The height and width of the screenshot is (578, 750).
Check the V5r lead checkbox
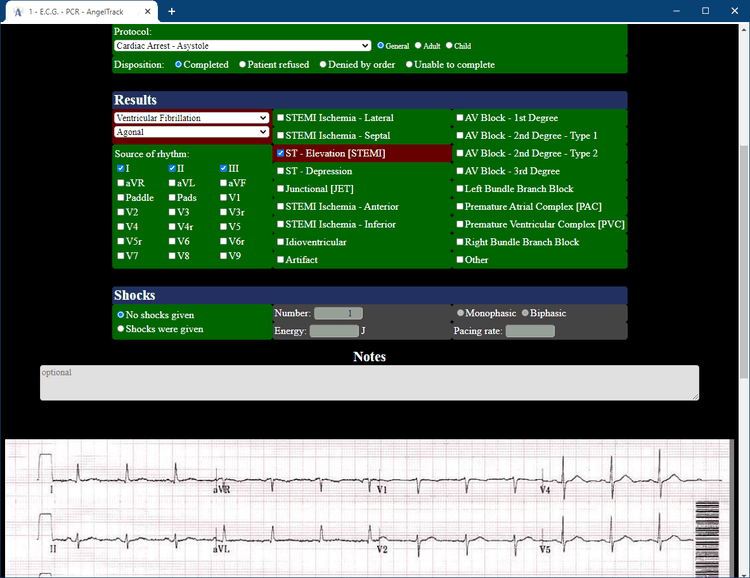click(x=121, y=241)
